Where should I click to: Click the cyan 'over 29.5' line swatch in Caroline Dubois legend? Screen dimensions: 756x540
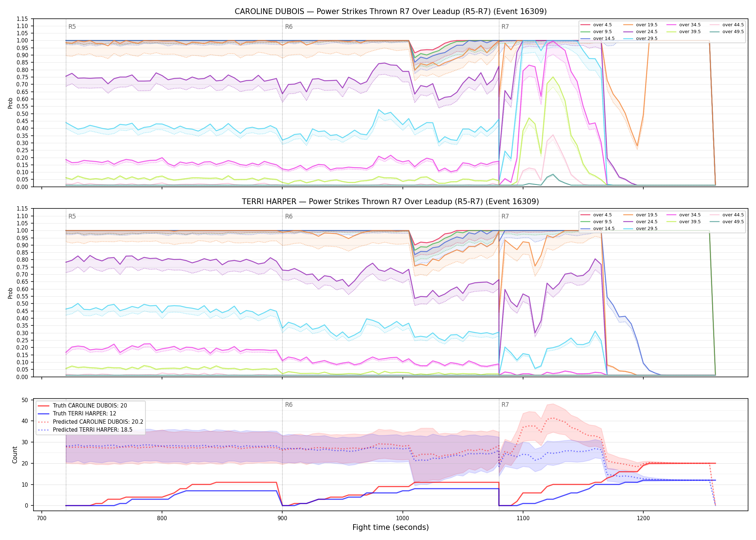pos(628,39)
